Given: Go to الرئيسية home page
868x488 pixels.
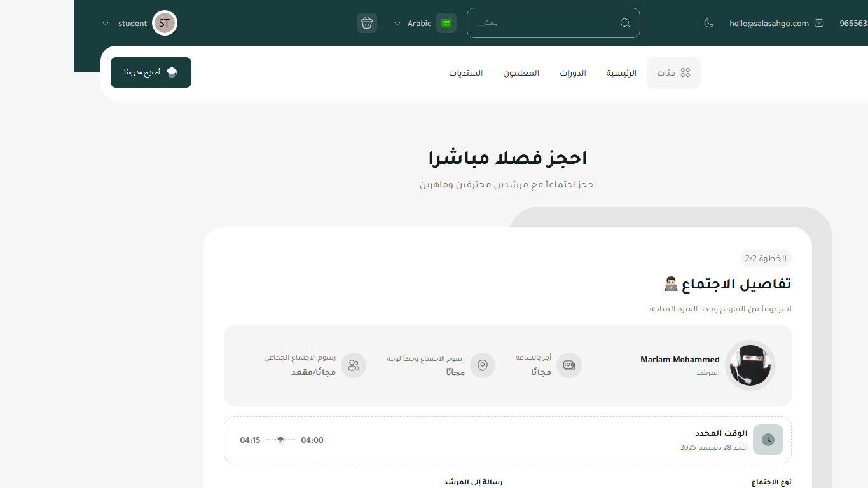Looking at the screenshot, I should click(x=621, y=73).
